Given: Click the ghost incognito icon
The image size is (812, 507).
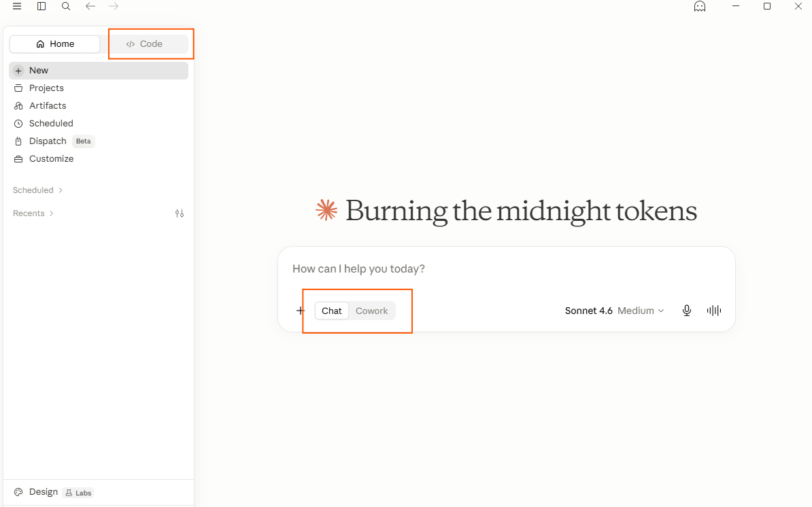Looking at the screenshot, I should [x=700, y=6].
